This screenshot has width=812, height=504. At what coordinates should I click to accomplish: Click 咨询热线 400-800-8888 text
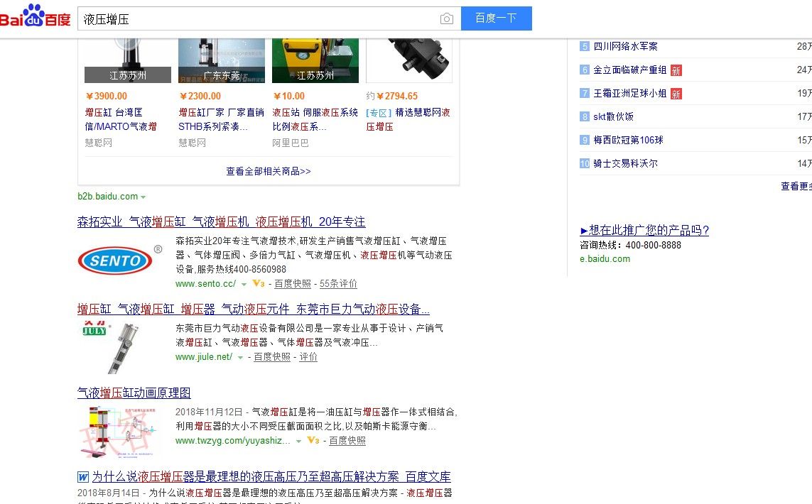pos(630,246)
